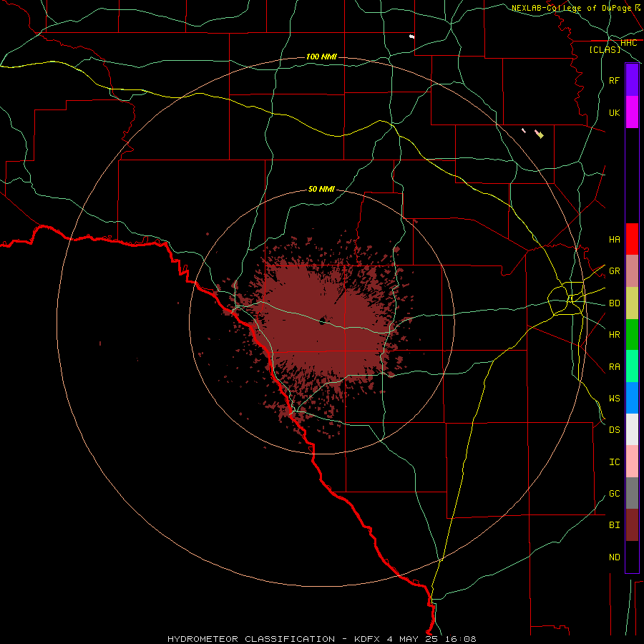The image size is (644, 644).
Task: Pick the green HR legend swatch
Action: coord(632,335)
